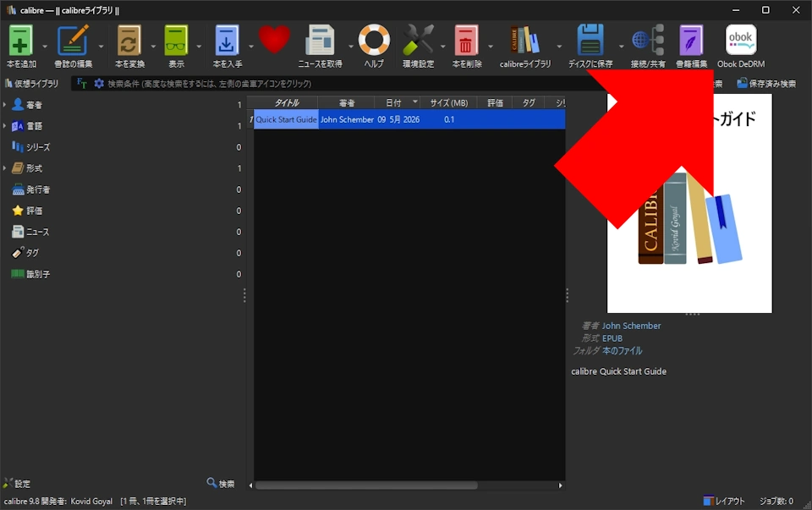This screenshot has height=510, width=812.
Task: Open dropdown arrow next to 書誌の編集
Action: (x=101, y=47)
